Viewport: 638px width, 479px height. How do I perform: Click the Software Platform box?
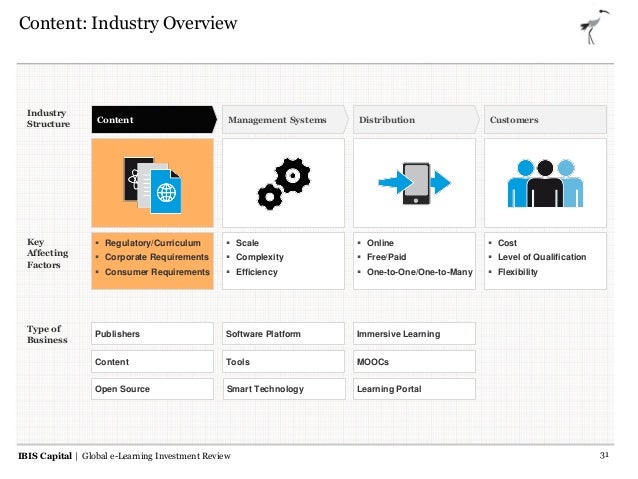[x=283, y=334]
